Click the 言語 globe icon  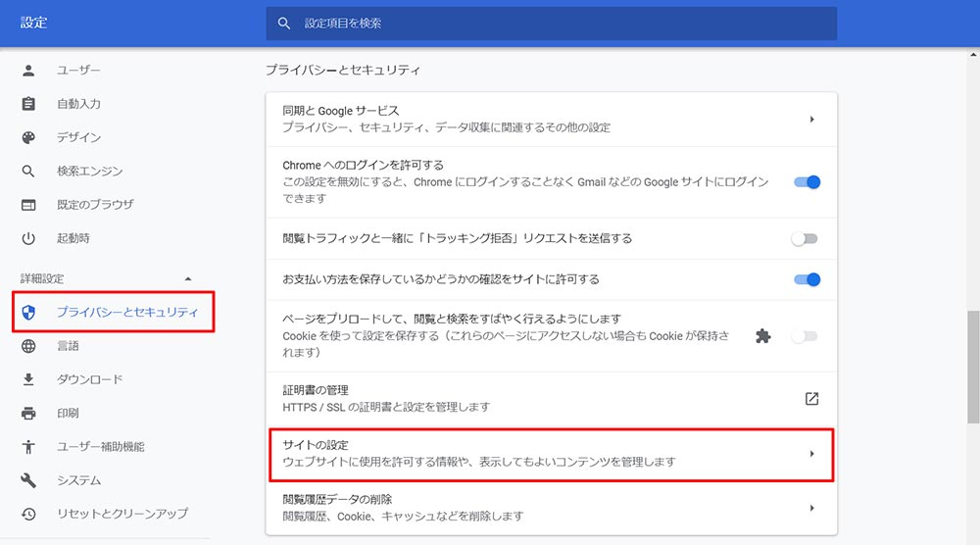[x=28, y=346]
